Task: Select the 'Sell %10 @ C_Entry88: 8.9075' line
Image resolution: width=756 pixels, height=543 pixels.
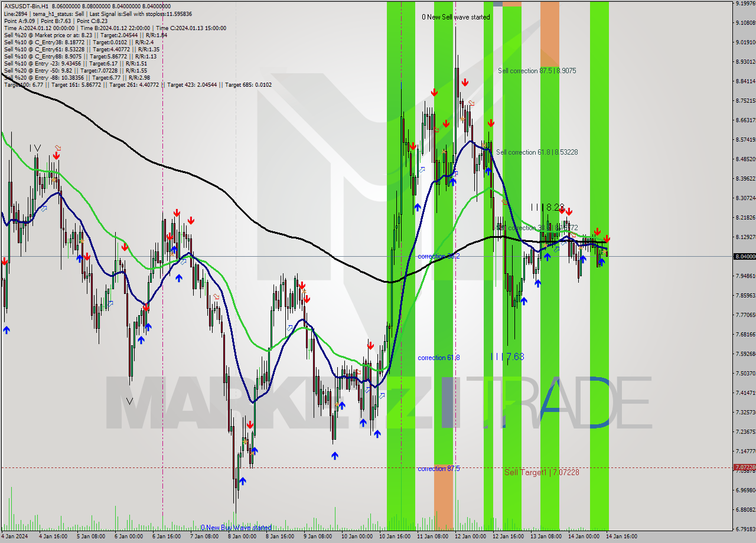Action: [80, 56]
